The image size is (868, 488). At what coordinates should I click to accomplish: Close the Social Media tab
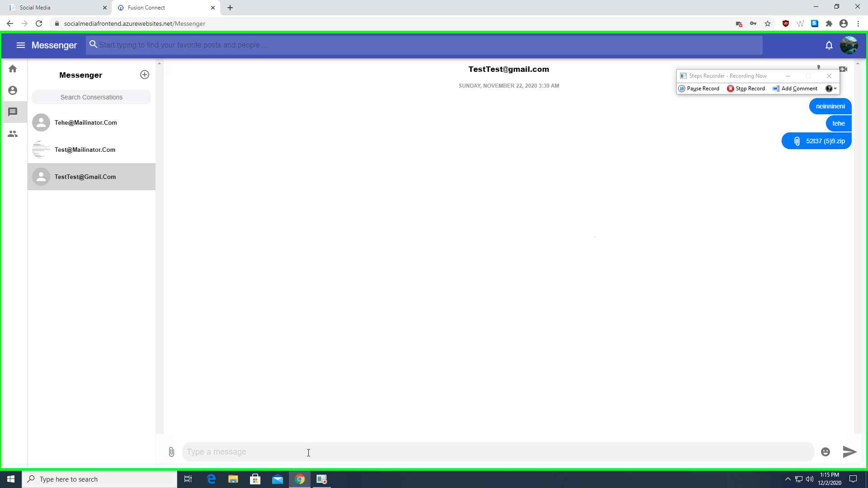(x=105, y=8)
